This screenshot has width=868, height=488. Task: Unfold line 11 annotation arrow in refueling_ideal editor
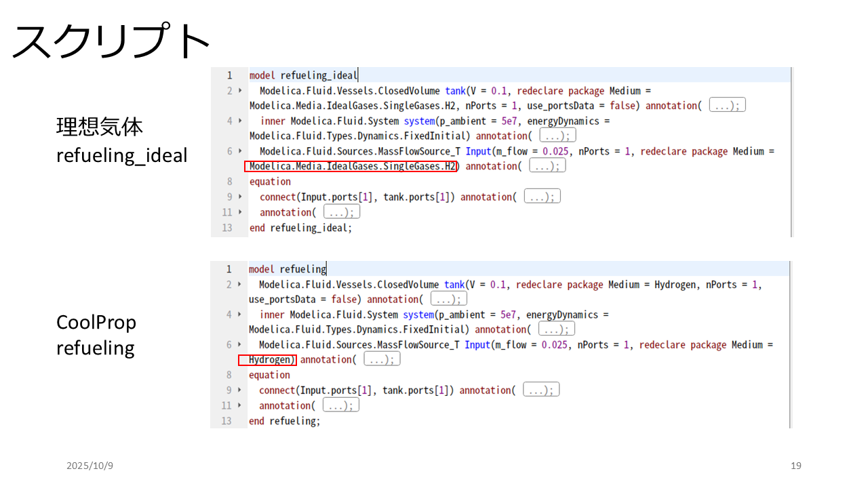click(x=240, y=212)
